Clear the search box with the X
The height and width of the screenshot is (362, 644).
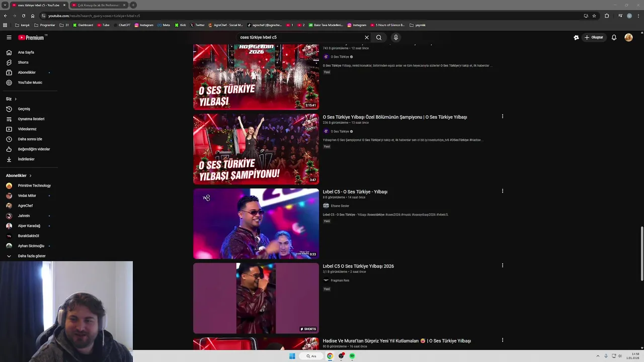pos(367,37)
